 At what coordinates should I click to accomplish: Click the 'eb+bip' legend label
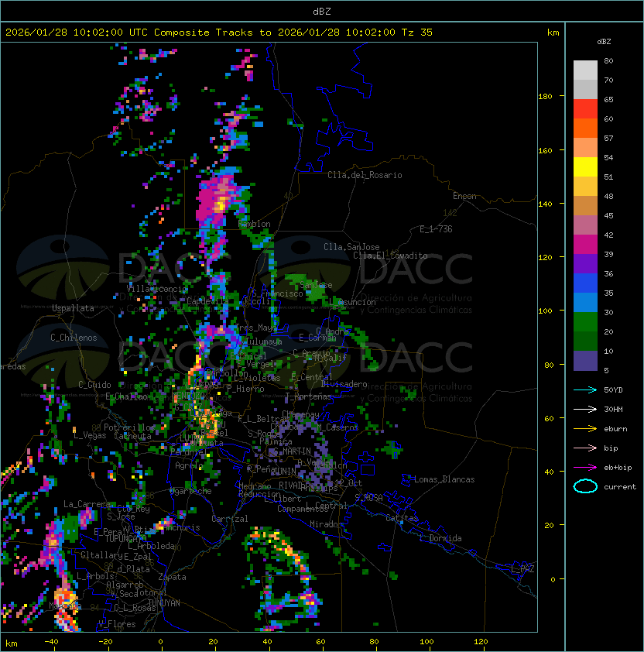tap(618, 468)
